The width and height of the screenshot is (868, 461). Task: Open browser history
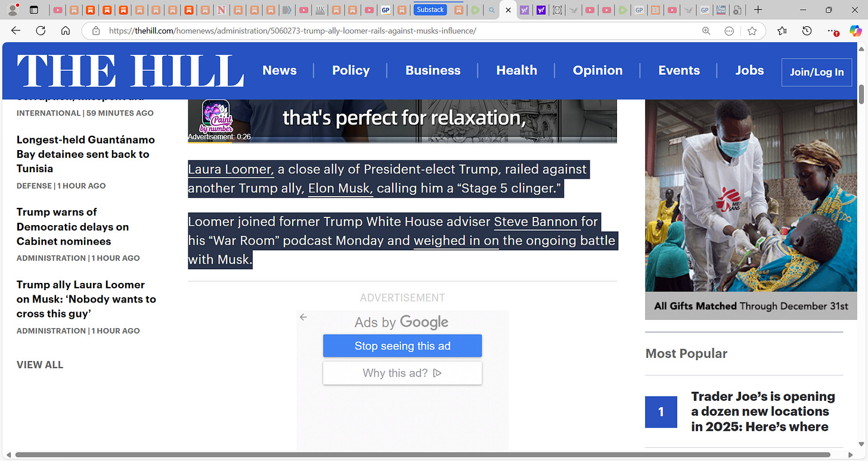pyautogui.click(x=807, y=31)
